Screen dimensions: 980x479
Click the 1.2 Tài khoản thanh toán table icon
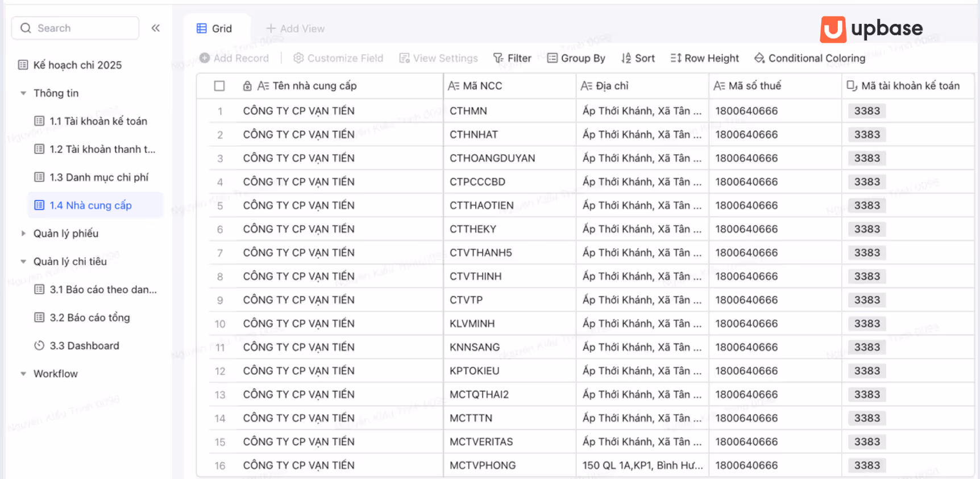pos(39,149)
